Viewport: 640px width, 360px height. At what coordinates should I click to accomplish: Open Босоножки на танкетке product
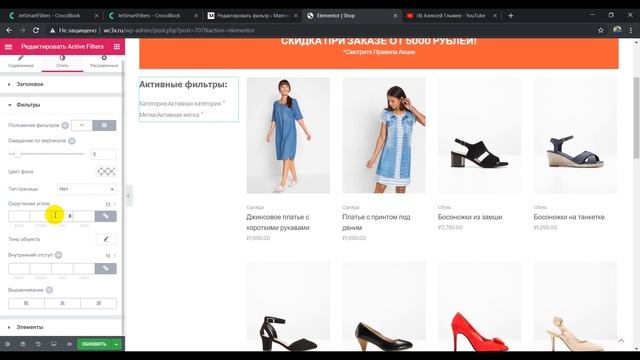pyautogui.click(x=569, y=217)
